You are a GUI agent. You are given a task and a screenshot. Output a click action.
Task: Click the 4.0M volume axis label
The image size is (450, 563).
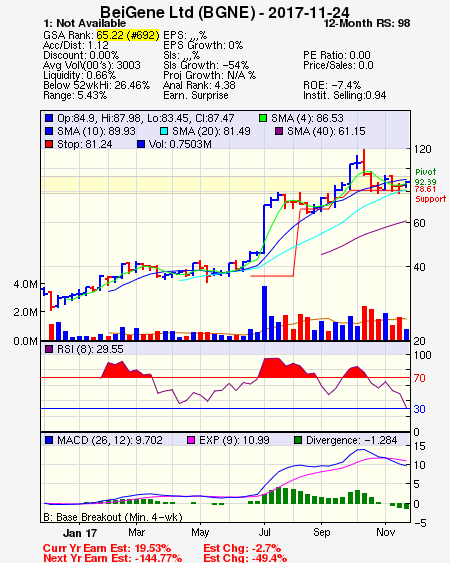tap(25, 284)
